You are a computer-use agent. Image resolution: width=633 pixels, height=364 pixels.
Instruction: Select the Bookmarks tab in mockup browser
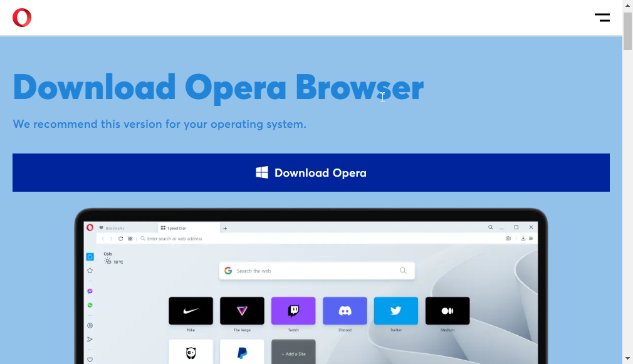point(126,228)
